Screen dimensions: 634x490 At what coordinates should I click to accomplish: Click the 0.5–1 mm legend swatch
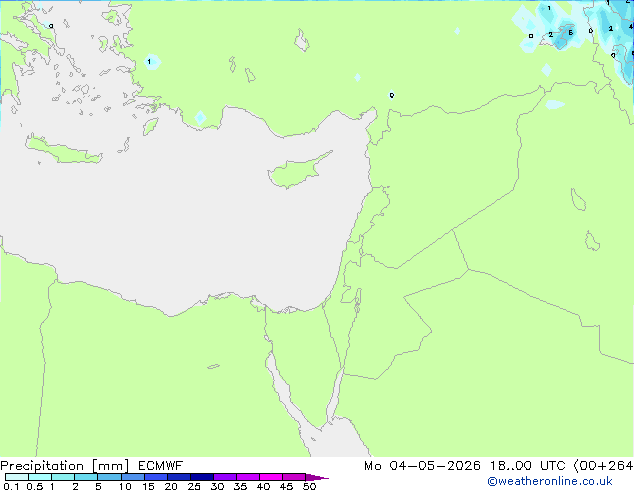40,477
